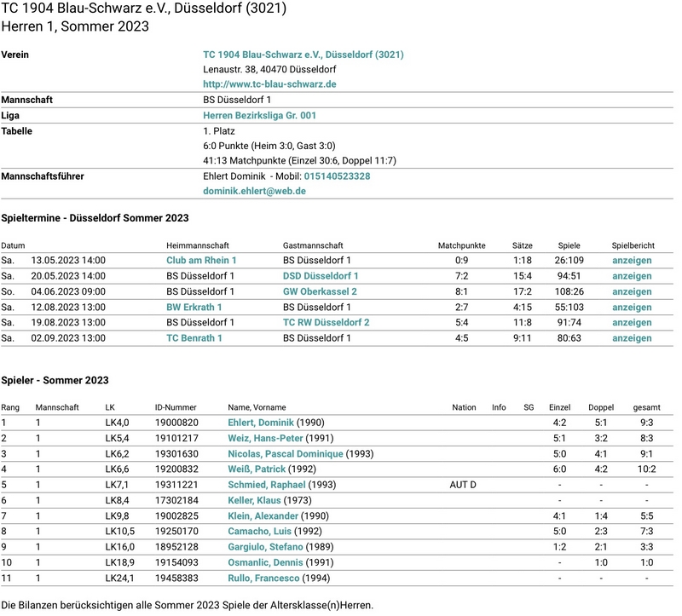Open player profile Nicolas, Pascal Dominique

pyautogui.click(x=286, y=454)
